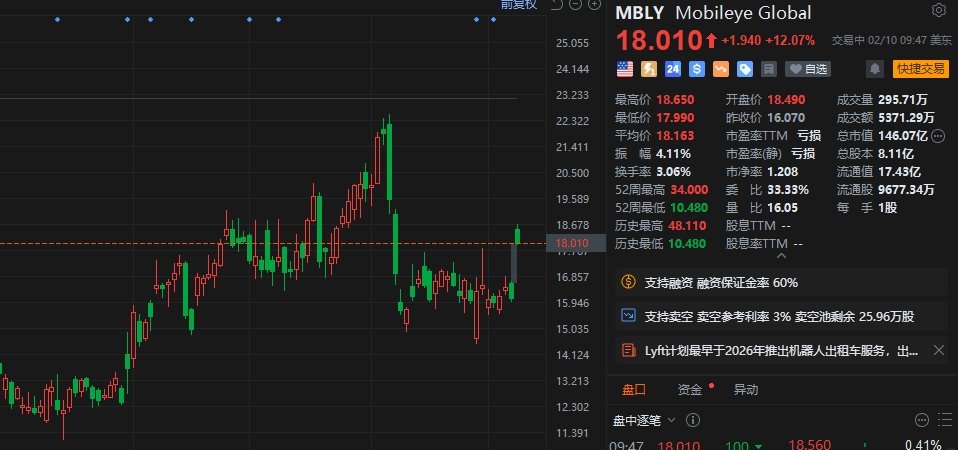Click the blue 24-hour trading icon

tap(672, 69)
